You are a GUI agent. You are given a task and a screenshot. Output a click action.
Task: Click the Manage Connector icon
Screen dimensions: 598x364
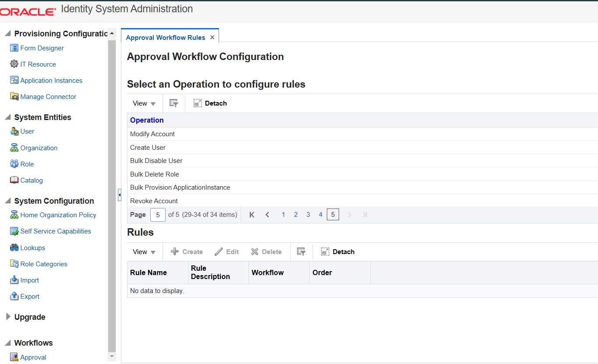click(x=14, y=97)
